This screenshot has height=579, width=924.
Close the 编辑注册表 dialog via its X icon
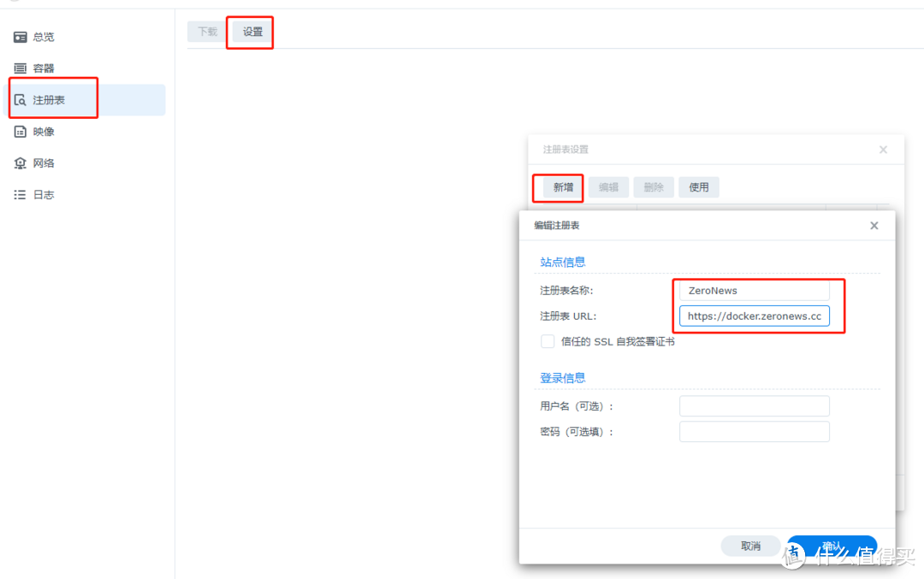874,225
